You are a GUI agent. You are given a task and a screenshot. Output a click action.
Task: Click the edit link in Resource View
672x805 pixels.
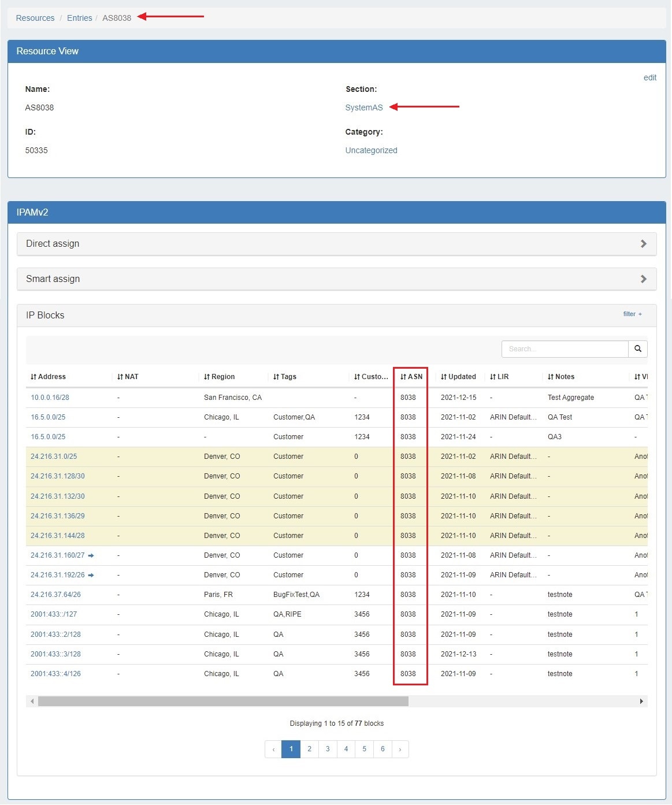pos(649,77)
